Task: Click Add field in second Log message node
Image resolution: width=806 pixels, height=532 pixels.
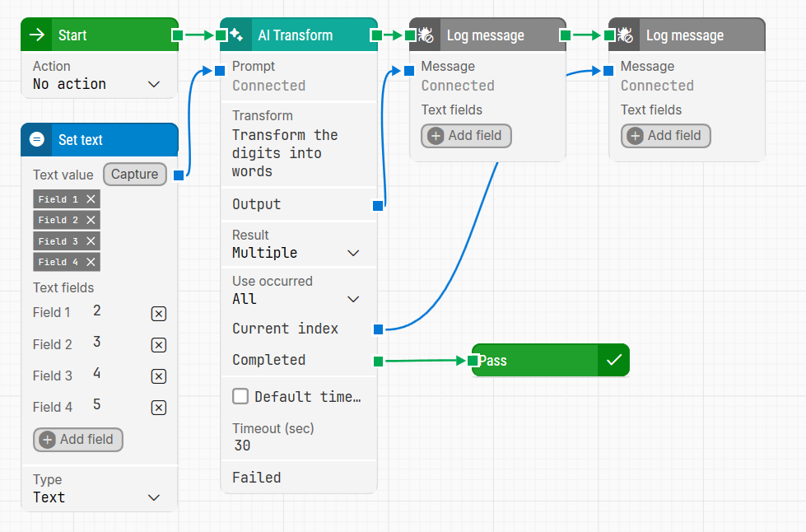Action: click(666, 136)
